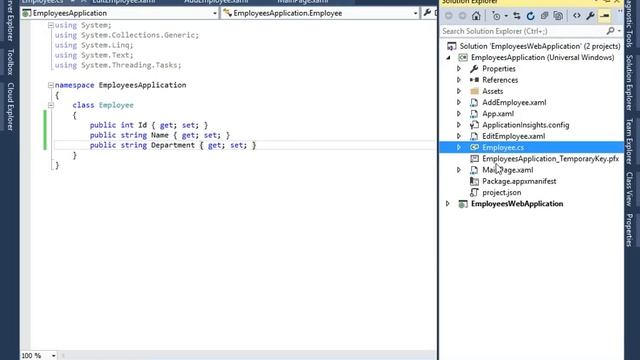Open search options arrow next to magnifier
The width and height of the screenshot is (640, 360).
coord(619,31)
